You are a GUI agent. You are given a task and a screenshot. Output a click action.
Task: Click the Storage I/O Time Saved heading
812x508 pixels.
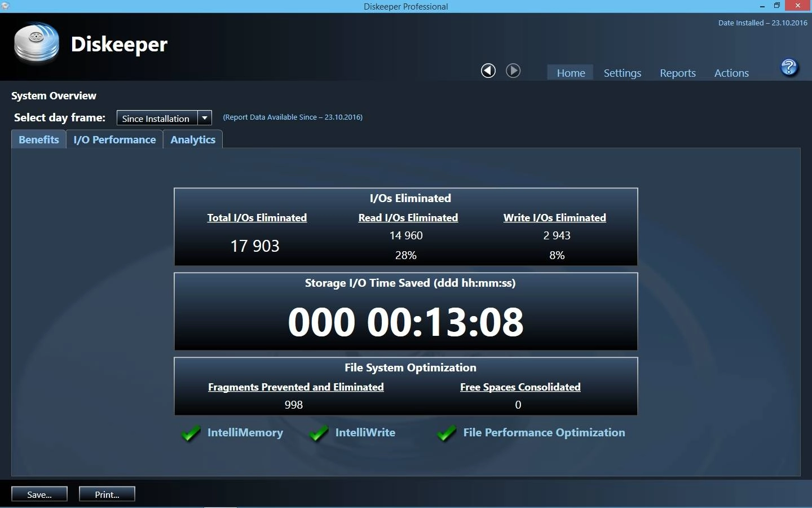411,283
